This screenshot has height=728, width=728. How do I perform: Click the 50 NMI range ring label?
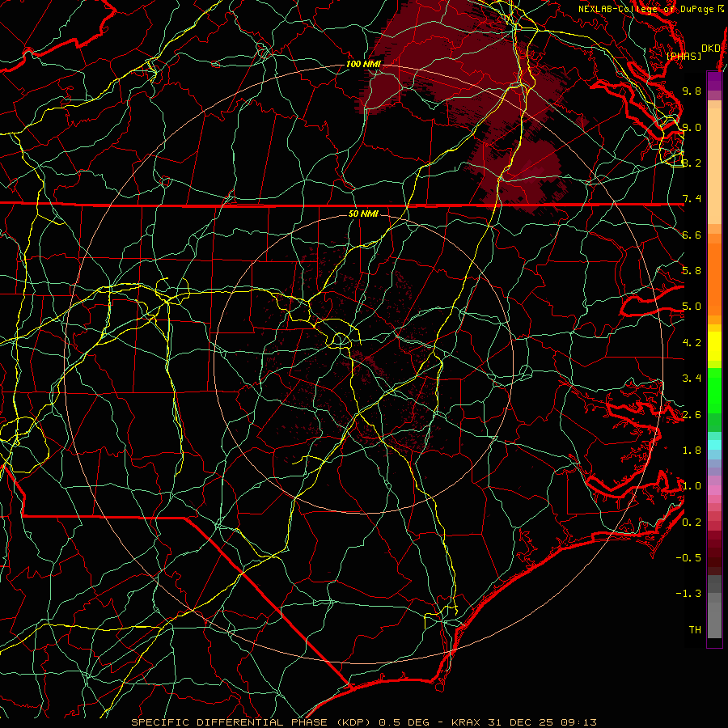click(x=363, y=214)
